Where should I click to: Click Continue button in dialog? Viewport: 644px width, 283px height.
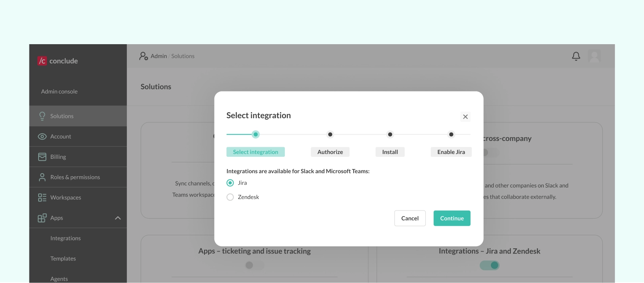[x=452, y=218]
